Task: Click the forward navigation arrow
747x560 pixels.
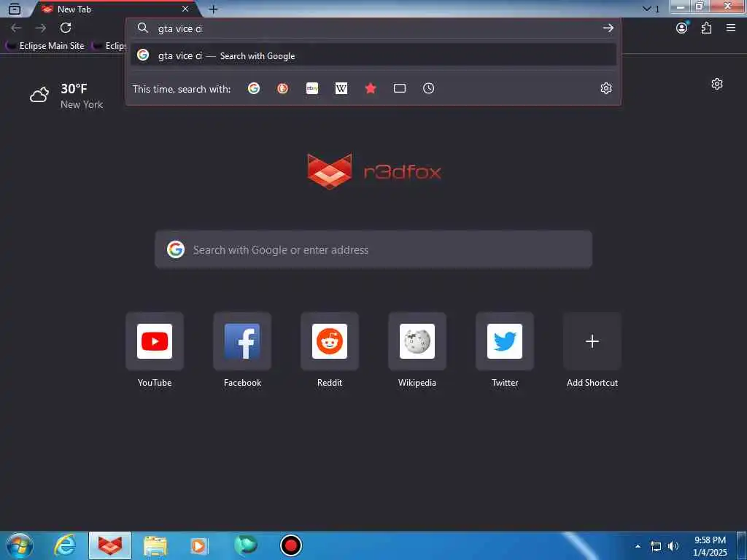Action: pos(41,28)
